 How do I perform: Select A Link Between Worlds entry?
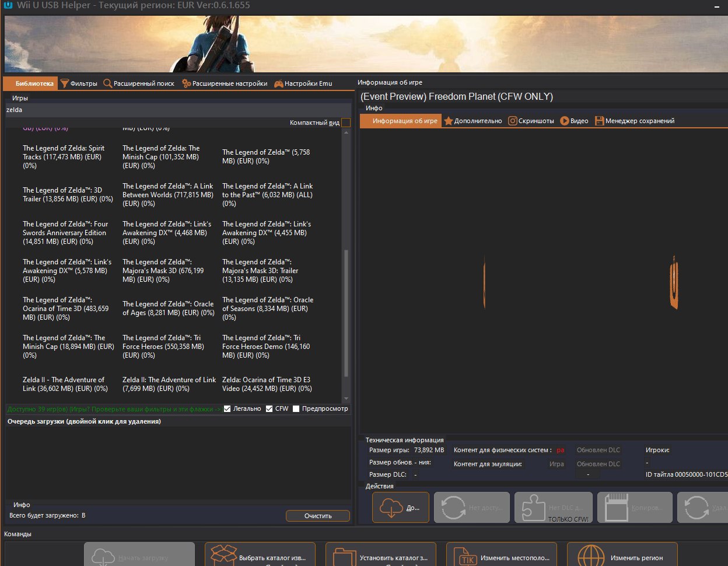pyautogui.click(x=168, y=195)
